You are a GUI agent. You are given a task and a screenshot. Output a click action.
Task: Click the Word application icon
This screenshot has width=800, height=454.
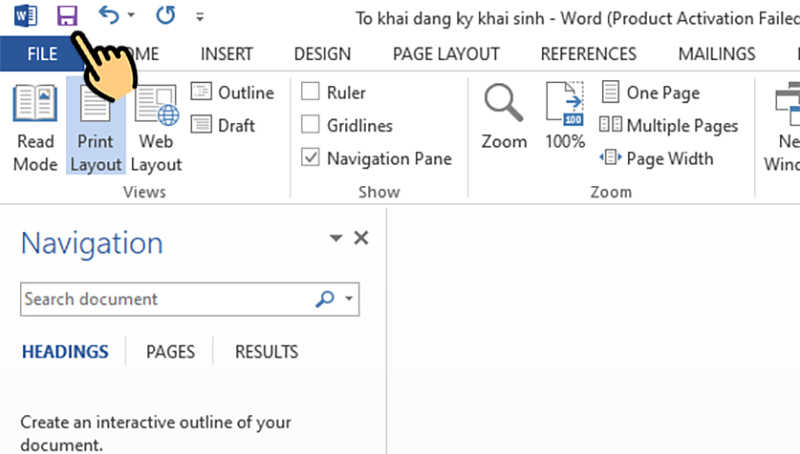point(26,16)
